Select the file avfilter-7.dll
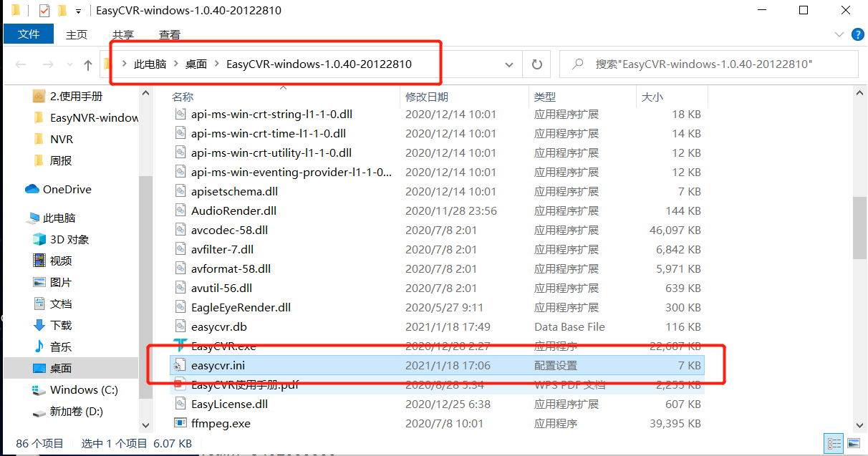Image resolution: width=868 pixels, height=456 pixels. tap(222, 249)
